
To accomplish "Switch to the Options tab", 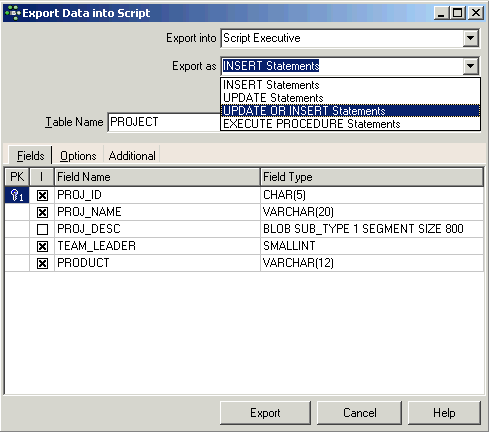I will click(78, 156).
